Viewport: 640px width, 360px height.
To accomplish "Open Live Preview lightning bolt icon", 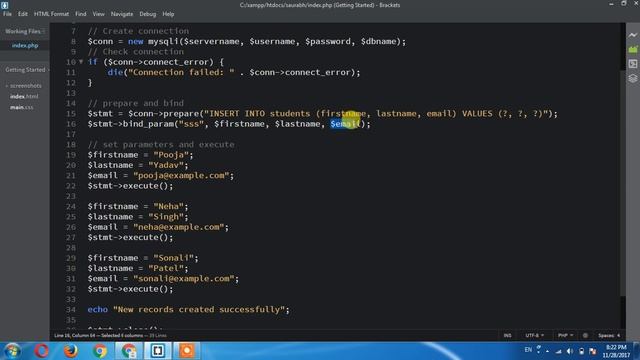I will [x=633, y=35].
